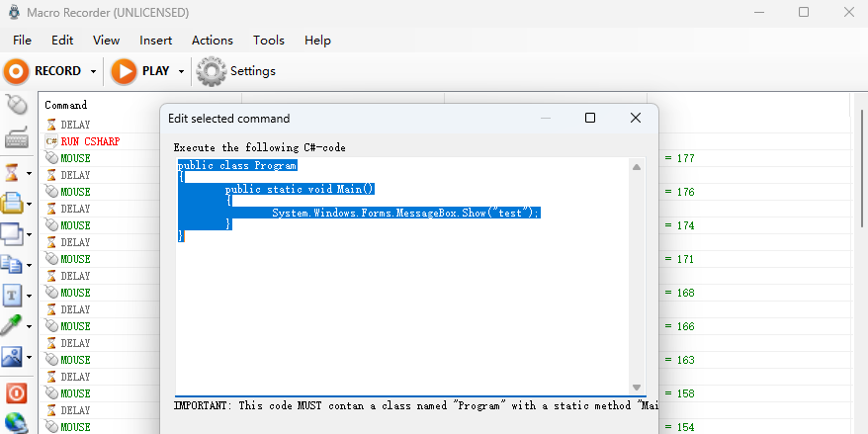Open the Actions menu
This screenshot has height=434, width=868.
tap(212, 41)
